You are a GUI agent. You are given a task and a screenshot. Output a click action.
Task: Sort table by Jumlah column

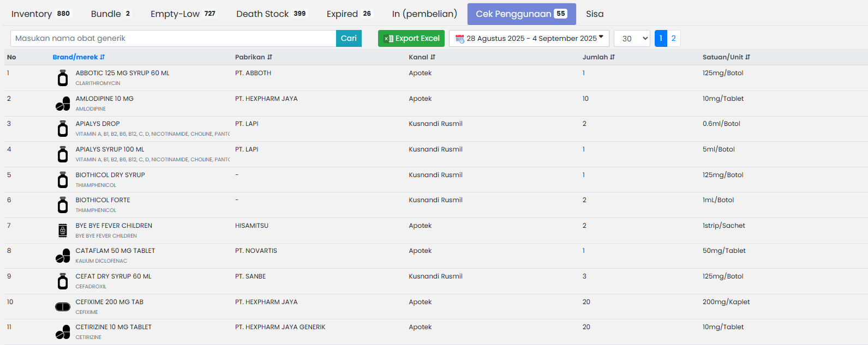pyautogui.click(x=598, y=57)
